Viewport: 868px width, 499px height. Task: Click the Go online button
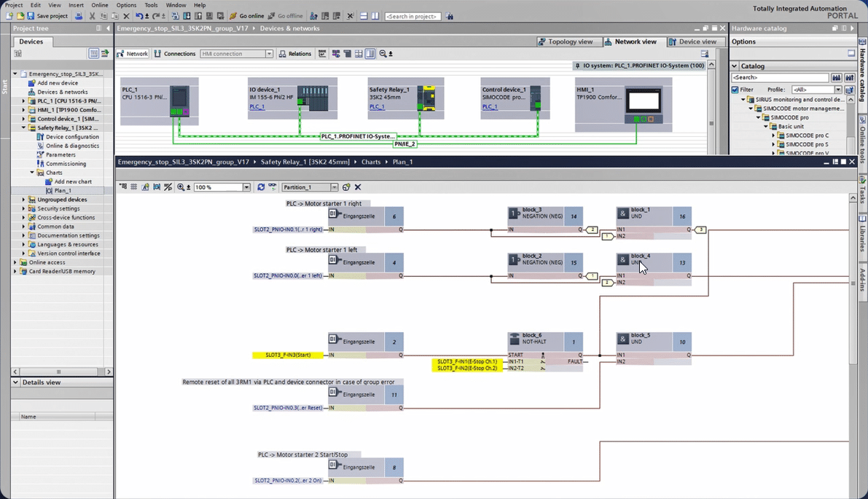(247, 16)
